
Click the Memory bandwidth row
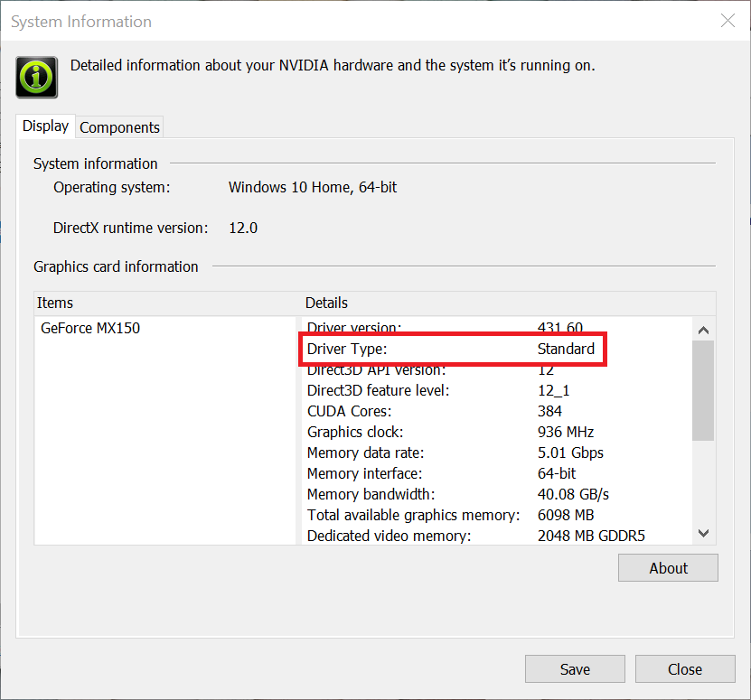(497, 494)
